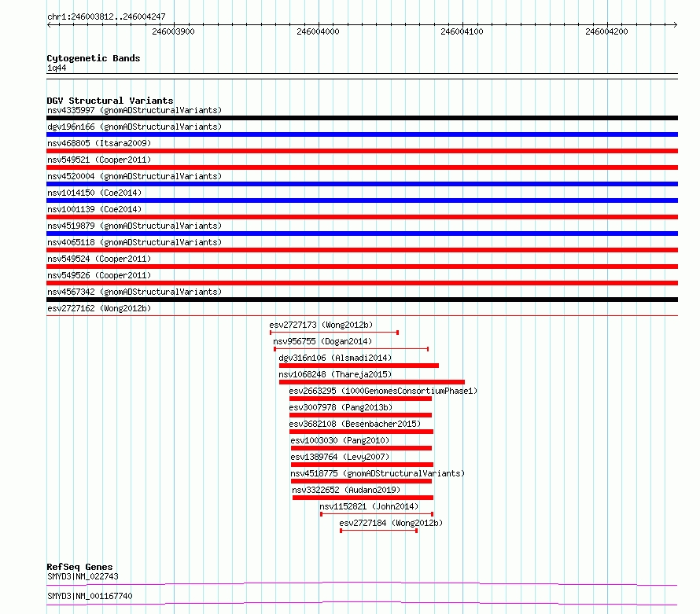Click the nsv4519879 variant label
Viewport: 700px width, 614px height.
tap(134, 226)
